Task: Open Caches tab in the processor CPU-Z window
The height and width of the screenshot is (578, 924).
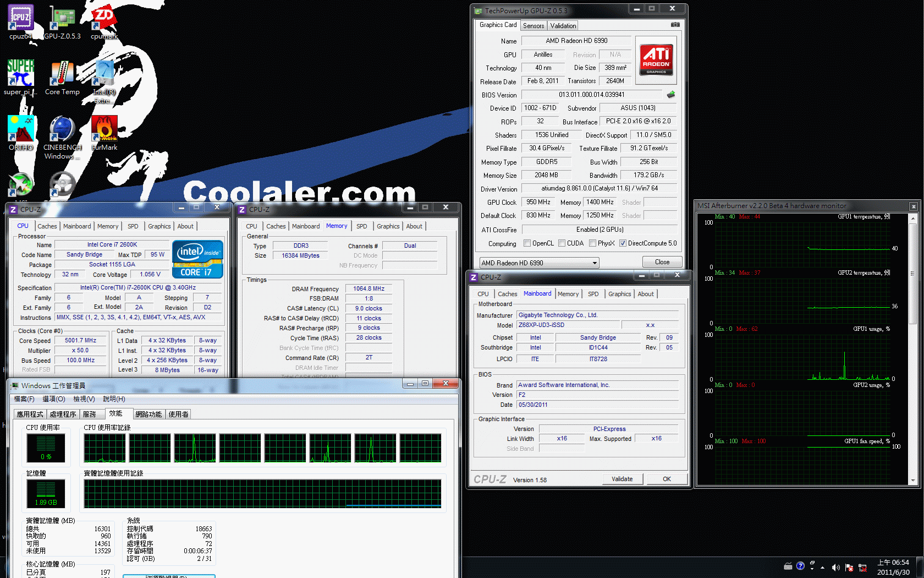Action: click(x=47, y=226)
